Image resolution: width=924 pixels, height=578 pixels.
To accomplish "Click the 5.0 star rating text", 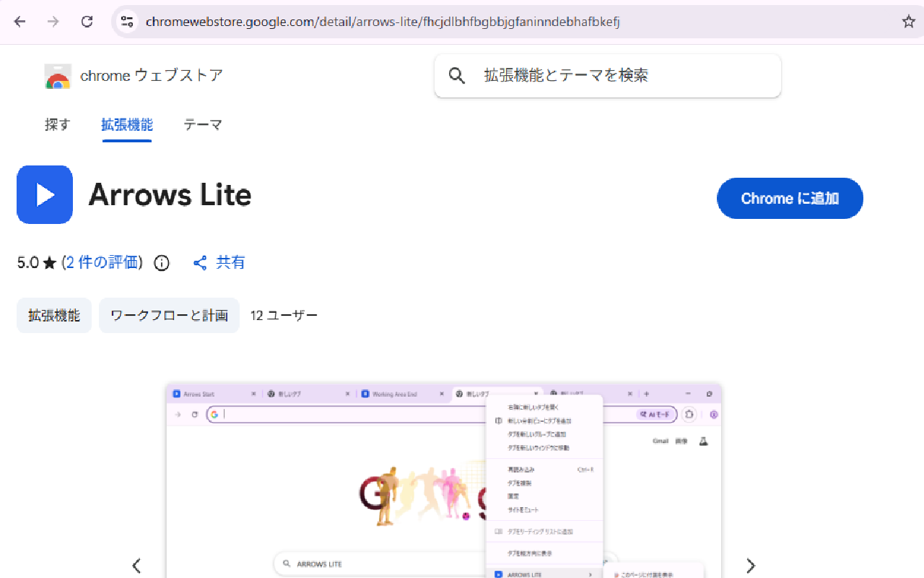I will click(x=37, y=262).
